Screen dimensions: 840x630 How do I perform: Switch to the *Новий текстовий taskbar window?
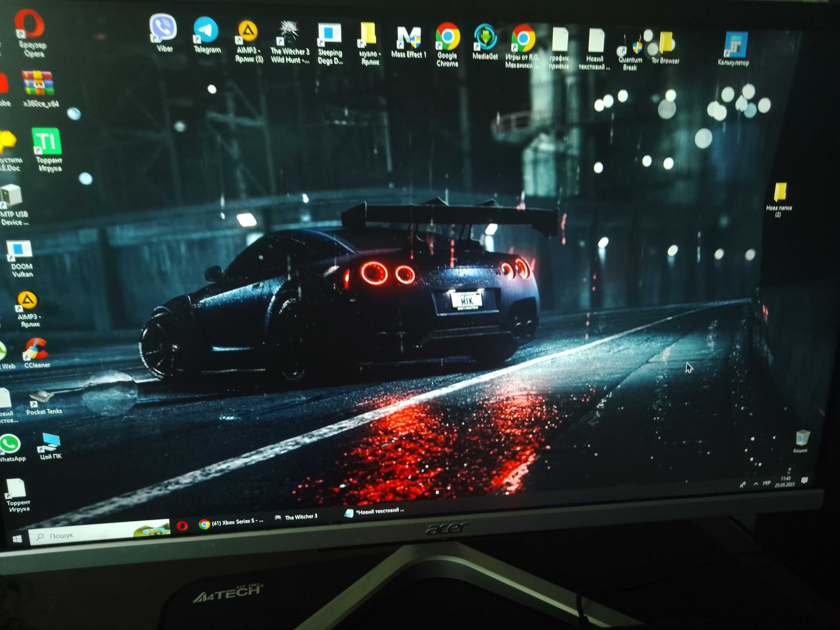tap(374, 512)
